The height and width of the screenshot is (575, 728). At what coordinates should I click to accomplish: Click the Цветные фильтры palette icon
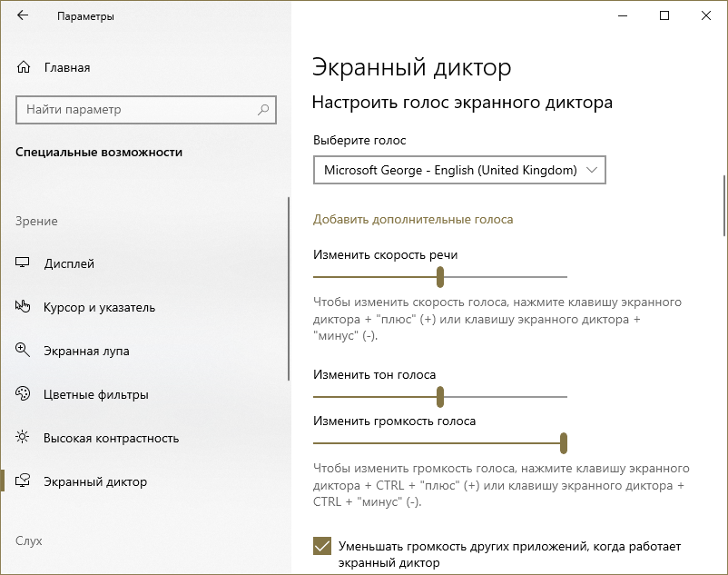[x=24, y=394]
